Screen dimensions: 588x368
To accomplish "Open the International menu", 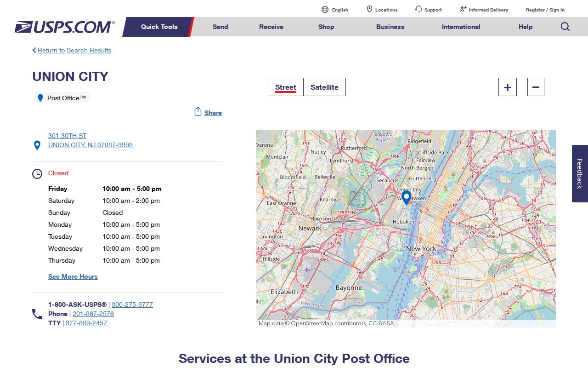I will pos(461,27).
